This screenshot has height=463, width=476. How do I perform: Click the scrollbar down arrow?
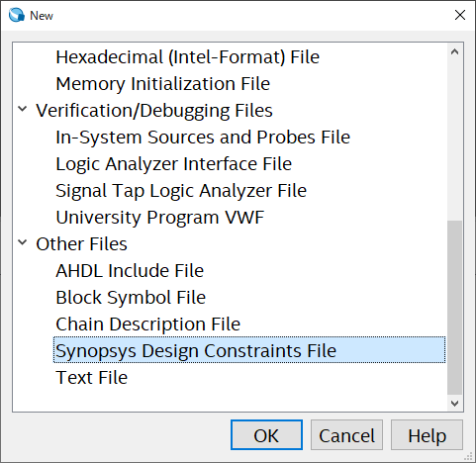454,403
